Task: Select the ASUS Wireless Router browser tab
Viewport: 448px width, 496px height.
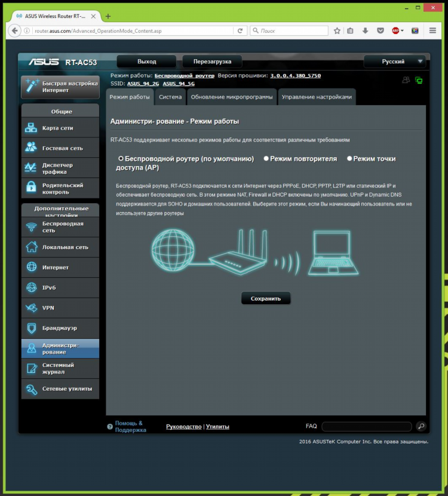Action: click(x=56, y=16)
